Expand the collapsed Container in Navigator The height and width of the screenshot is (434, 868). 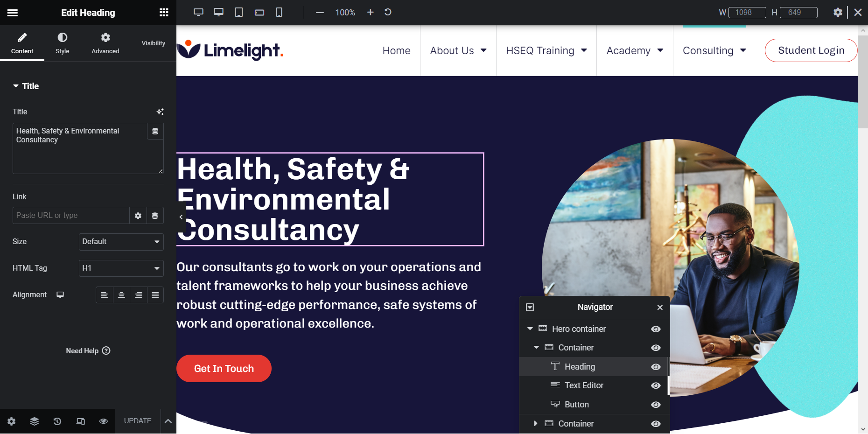pos(536,424)
